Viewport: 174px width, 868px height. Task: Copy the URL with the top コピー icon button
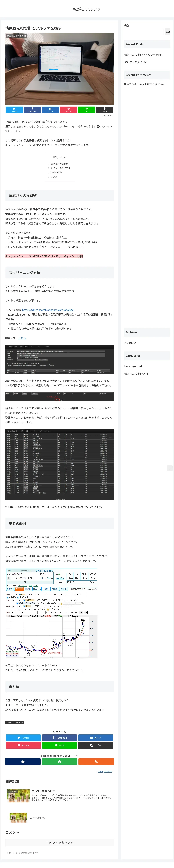tap(105, 110)
